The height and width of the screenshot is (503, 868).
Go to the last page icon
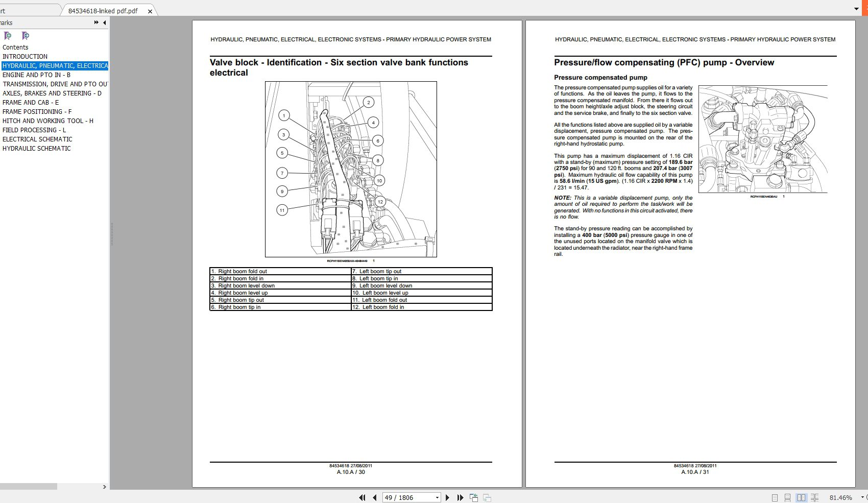click(461, 497)
